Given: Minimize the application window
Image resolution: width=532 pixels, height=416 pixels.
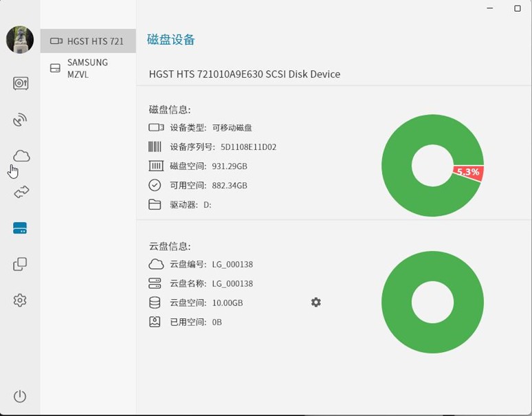Looking at the screenshot, I should pos(489,8).
